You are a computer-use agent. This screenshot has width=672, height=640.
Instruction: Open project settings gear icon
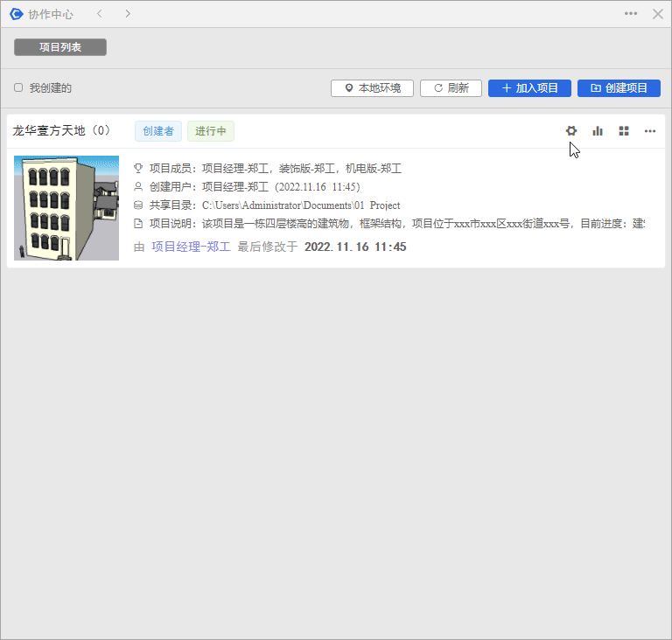[571, 131]
